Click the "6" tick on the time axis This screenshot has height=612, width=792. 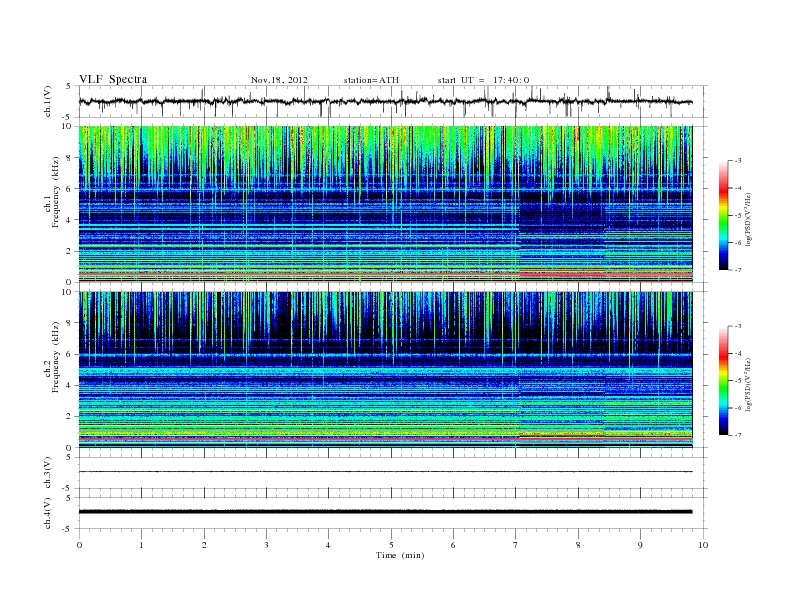pos(453,545)
